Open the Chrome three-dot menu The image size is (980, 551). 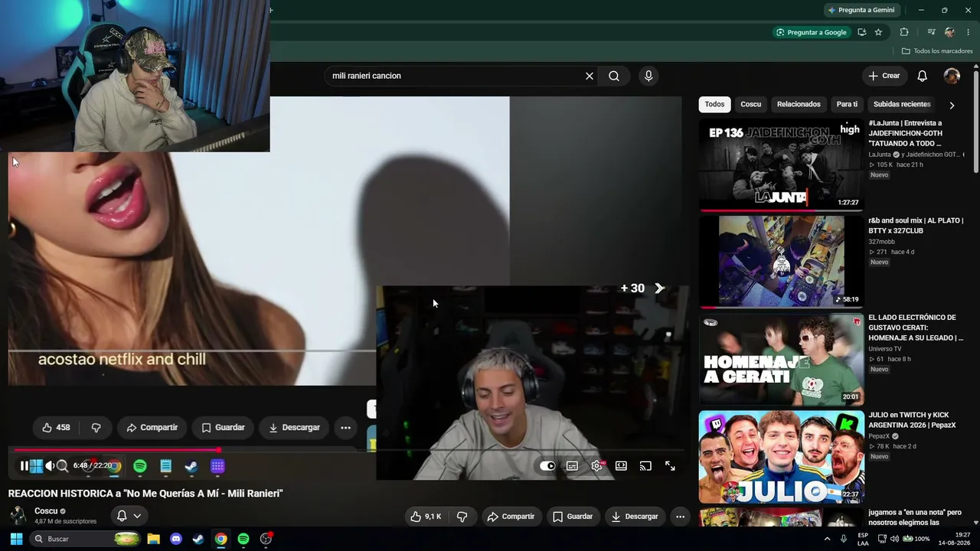tap(969, 32)
